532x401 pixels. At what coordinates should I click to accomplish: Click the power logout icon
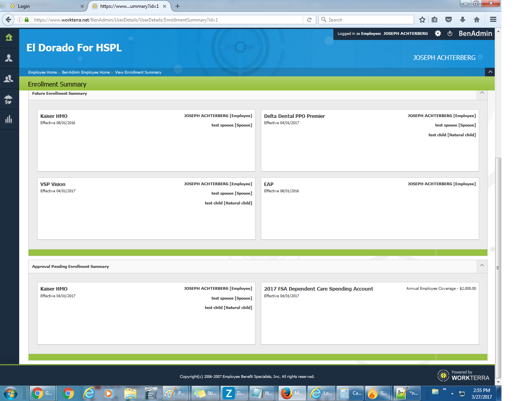[450, 34]
